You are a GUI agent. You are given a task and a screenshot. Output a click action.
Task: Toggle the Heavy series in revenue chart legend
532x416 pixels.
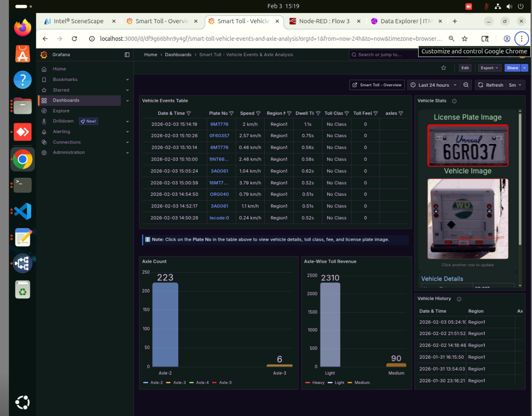(x=319, y=382)
